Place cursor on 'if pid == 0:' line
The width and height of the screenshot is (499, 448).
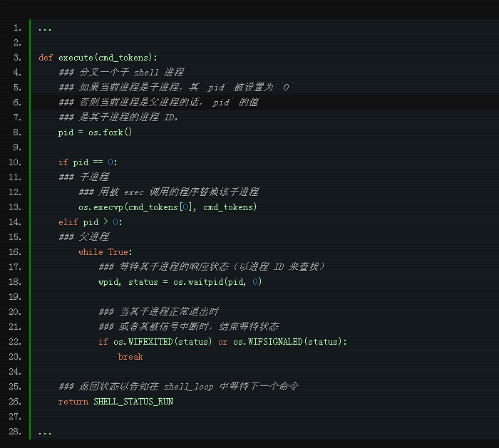tap(88, 162)
